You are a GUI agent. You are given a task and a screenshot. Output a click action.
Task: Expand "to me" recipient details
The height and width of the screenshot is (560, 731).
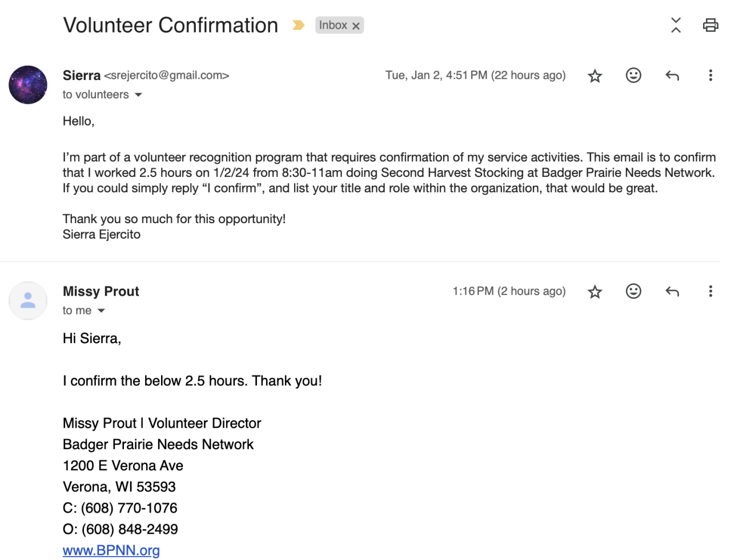click(x=101, y=311)
